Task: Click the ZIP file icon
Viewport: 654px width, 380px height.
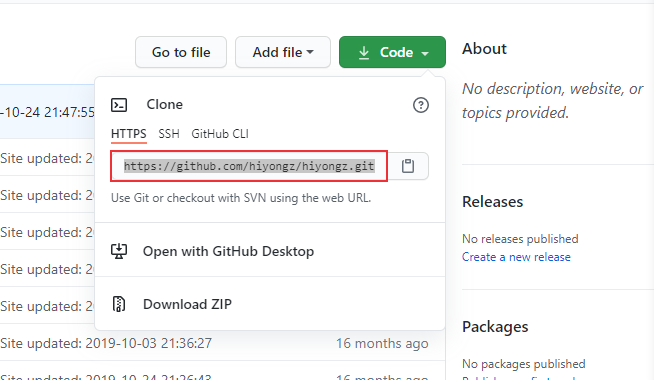Action: tap(119, 304)
